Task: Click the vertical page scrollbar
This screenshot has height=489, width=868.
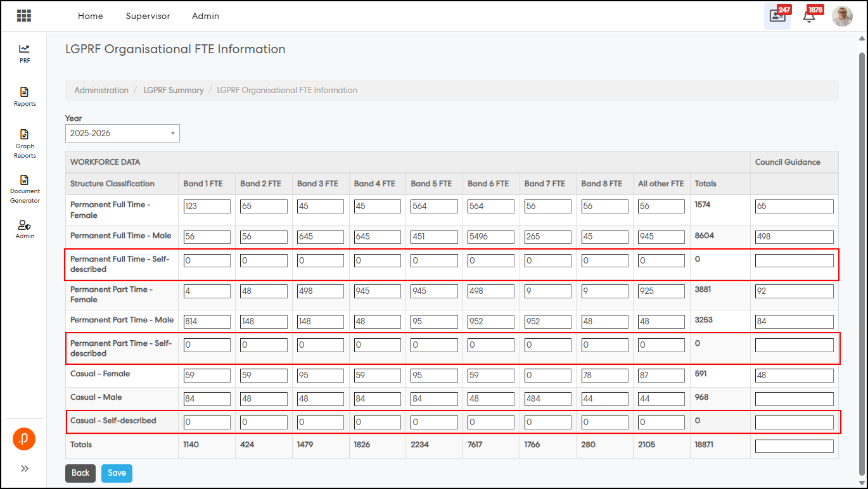Action: click(862, 253)
